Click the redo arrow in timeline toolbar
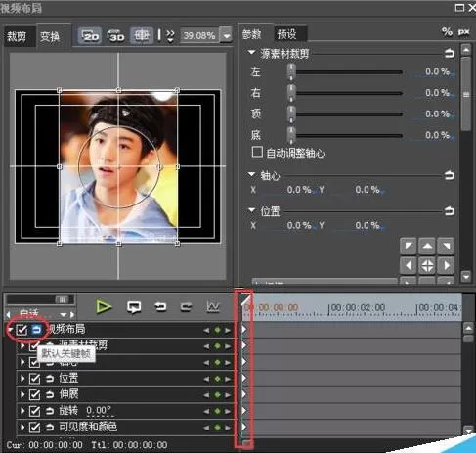Image resolution: width=476 pixels, height=453 pixels. pos(187,307)
